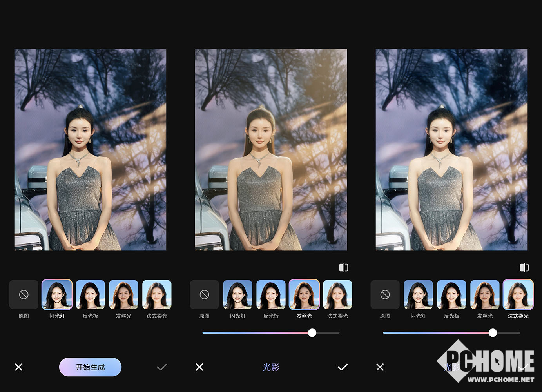Switch to 闪光灯 in the middle screen
The height and width of the screenshot is (392, 542).
pyautogui.click(x=237, y=295)
